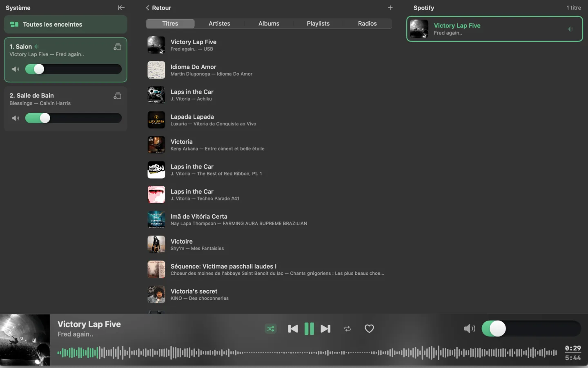Play Lapada Lapada by Luxuria
Viewport: 588px width, 368px height.
point(269,120)
